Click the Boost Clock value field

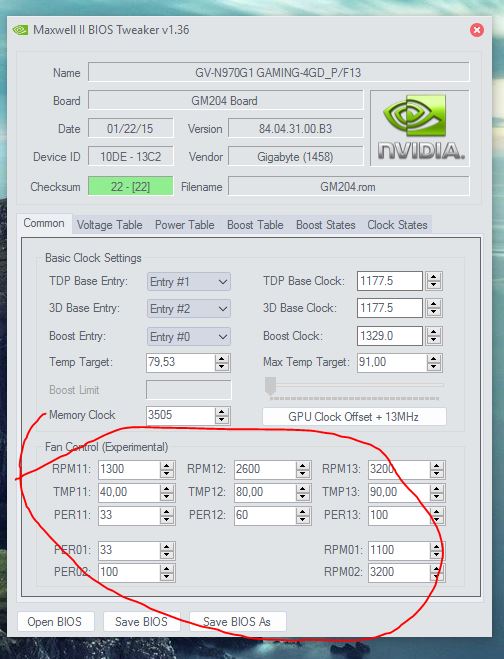[x=390, y=336]
